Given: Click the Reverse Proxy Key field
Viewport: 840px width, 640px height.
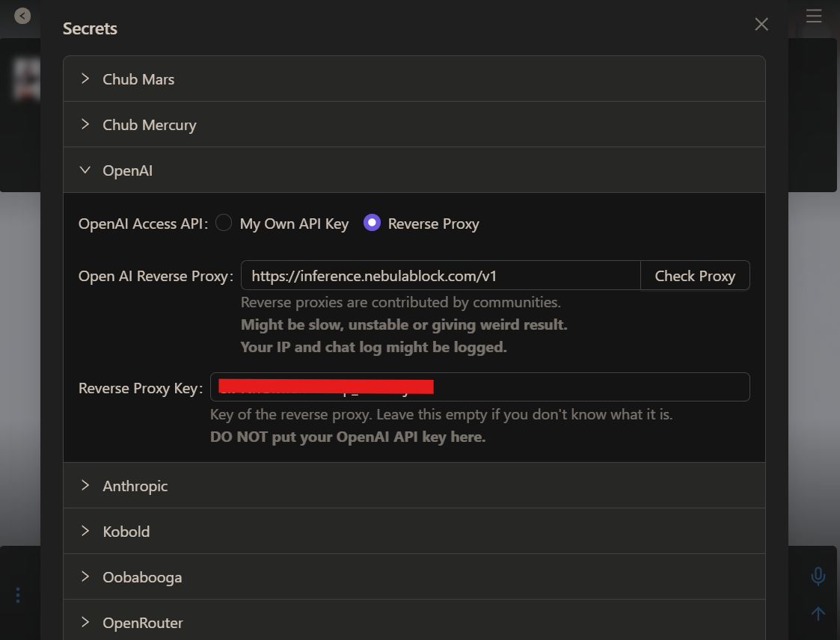Looking at the screenshot, I should tap(591, 387).
